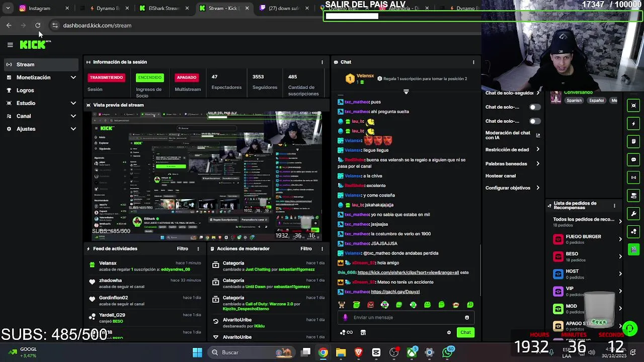Click the camera sidebar icon
The width and height of the screenshot is (644, 362).
click(633, 196)
